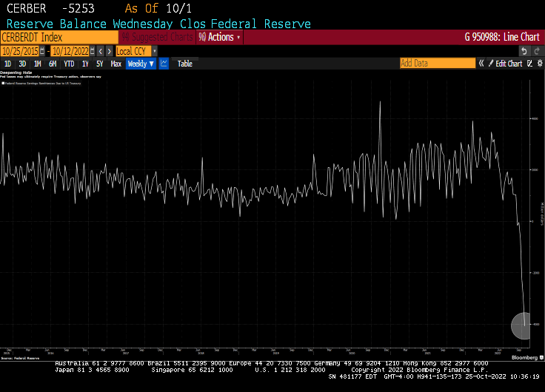This screenshot has width=545, height=392.
Task: Switch to the 5Y time range
Action: 99,64
